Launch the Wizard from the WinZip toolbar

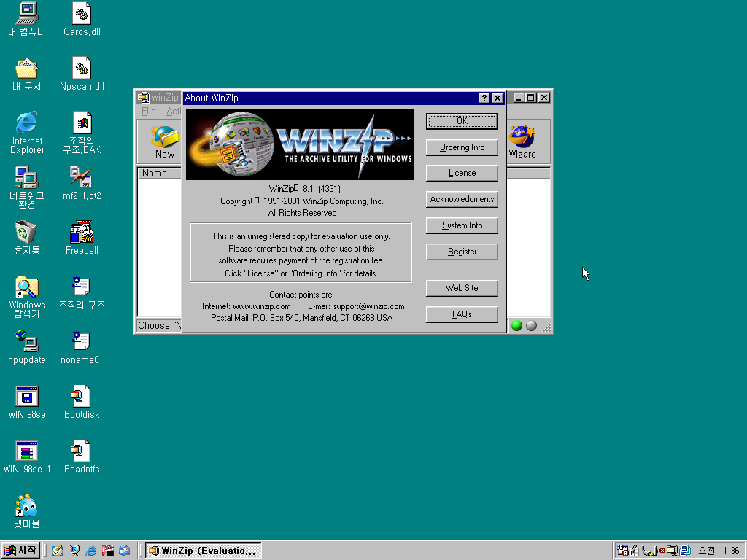pyautogui.click(x=522, y=141)
